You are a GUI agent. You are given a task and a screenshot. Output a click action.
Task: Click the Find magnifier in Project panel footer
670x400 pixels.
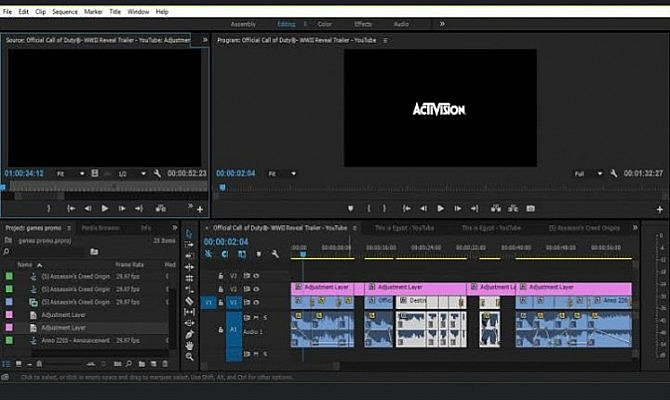pyautogui.click(x=129, y=364)
